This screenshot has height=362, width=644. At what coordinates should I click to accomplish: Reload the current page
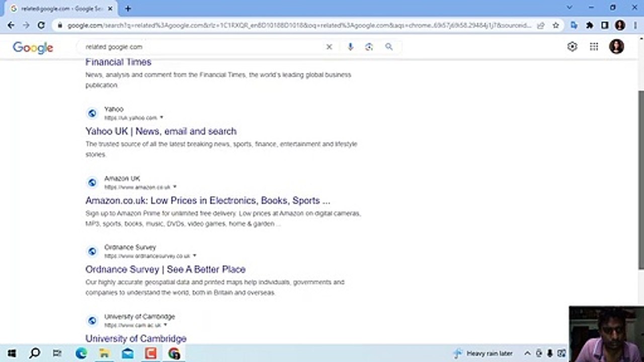coord(41,25)
